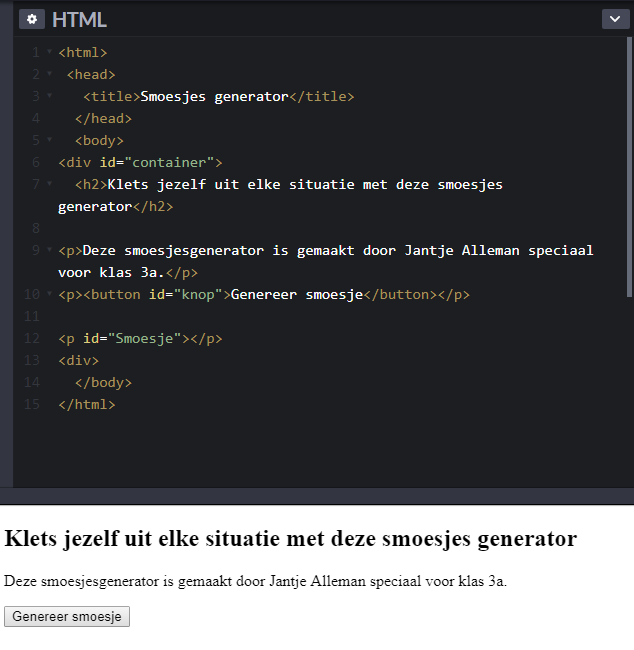Click the Jantje Alleman paragraph in preview
Screen dimensions: 634x650
coord(255,581)
